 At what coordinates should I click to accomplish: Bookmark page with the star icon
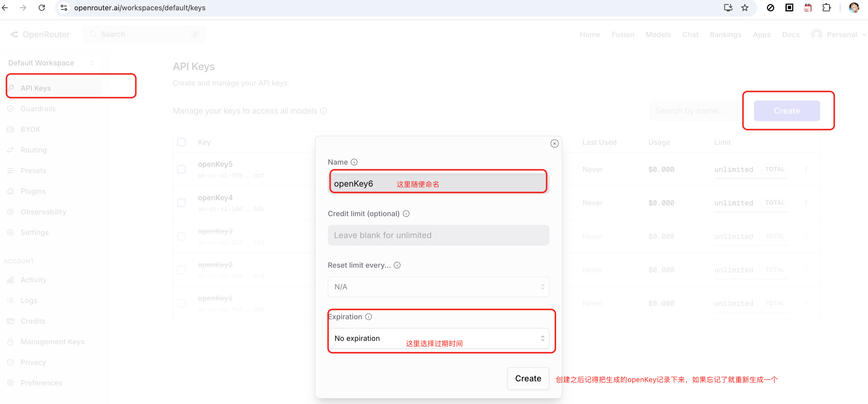pyautogui.click(x=745, y=8)
